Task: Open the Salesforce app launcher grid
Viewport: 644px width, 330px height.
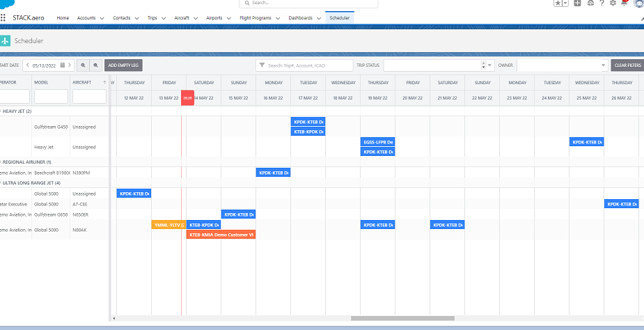Action: click(4, 17)
